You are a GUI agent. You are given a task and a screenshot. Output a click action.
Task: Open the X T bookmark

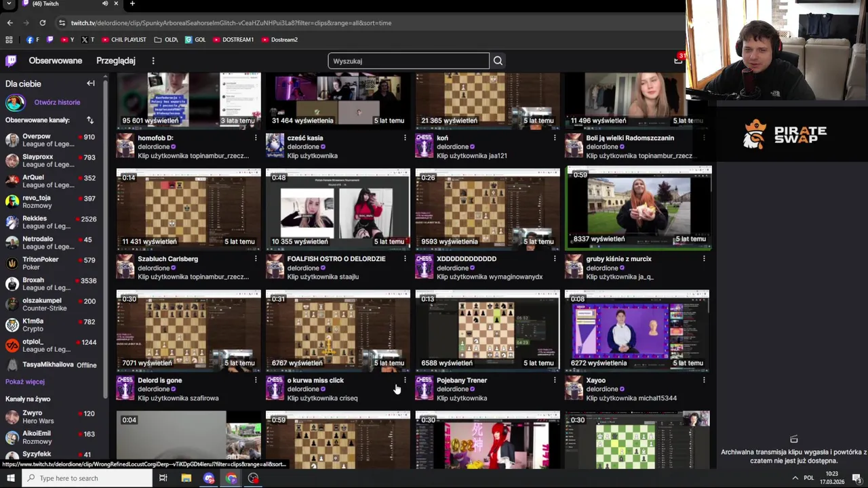click(87, 40)
